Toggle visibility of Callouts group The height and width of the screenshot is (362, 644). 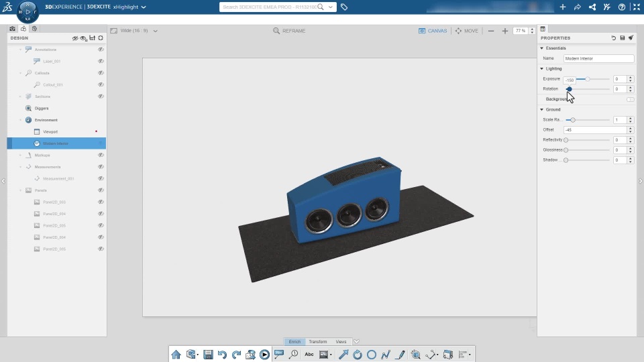[101, 72]
